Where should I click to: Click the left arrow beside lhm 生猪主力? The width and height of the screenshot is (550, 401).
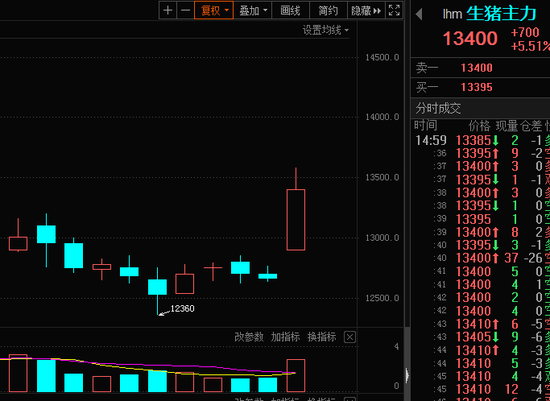[x=418, y=14]
